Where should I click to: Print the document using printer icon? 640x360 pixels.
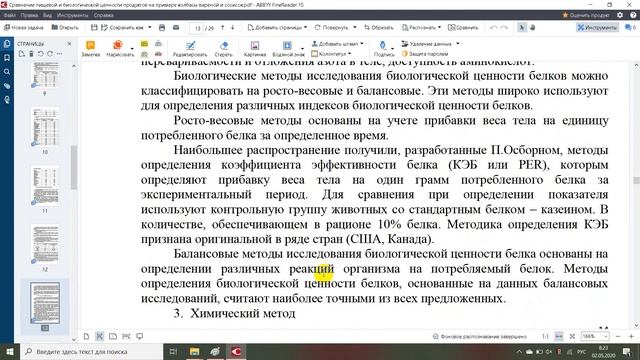click(x=162, y=27)
